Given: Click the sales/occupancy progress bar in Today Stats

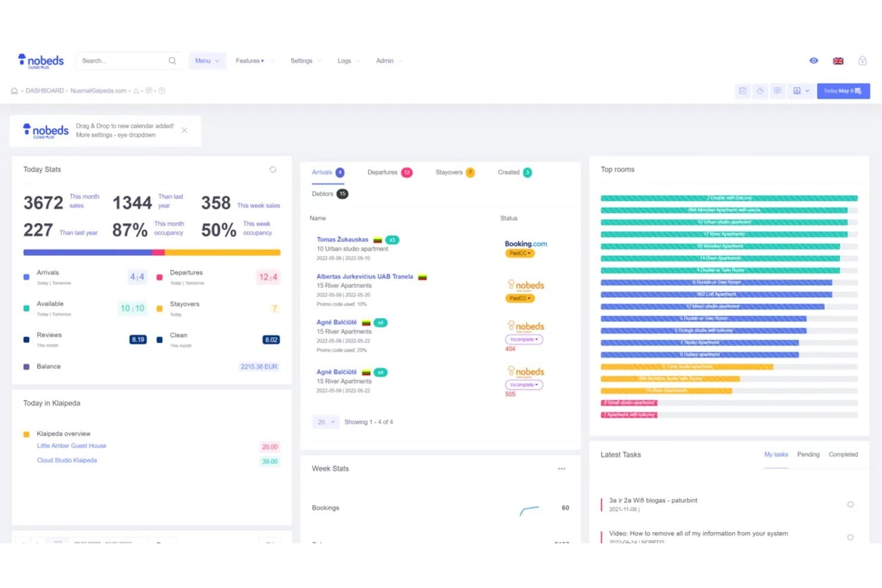Looking at the screenshot, I should pos(152,253).
